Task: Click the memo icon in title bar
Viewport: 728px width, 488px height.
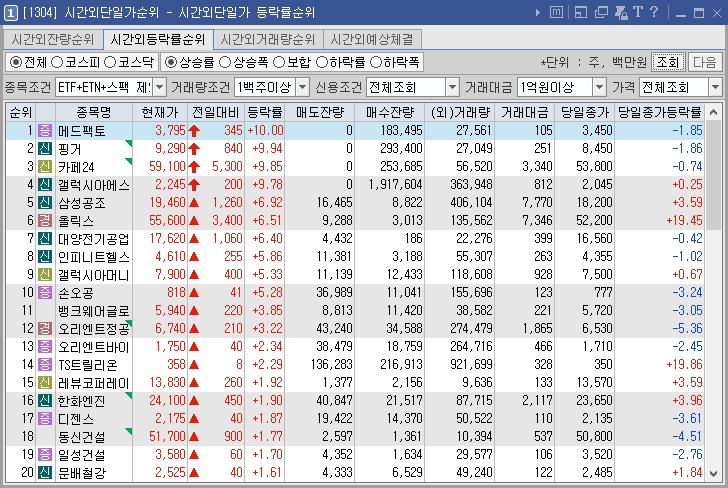Action: pos(556,12)
